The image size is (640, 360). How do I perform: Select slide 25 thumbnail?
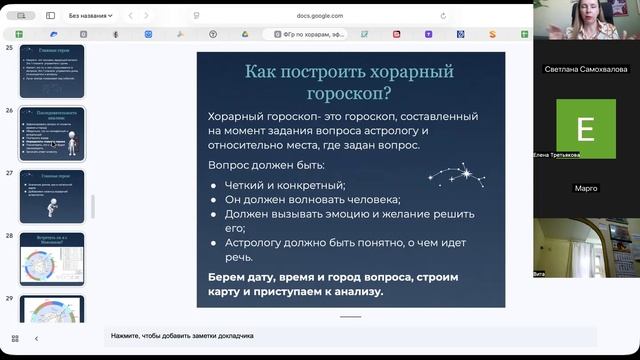click(x=52, y=71)
